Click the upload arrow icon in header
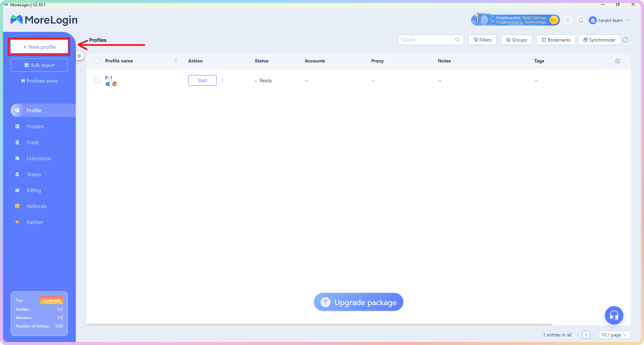 click(568, 20)
